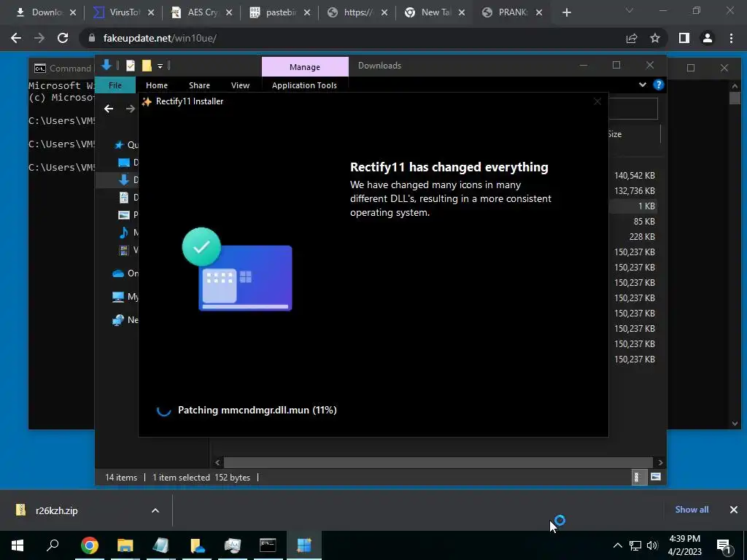
Task: Open Application Tools ribbon tab
Action: click(304, 85)
